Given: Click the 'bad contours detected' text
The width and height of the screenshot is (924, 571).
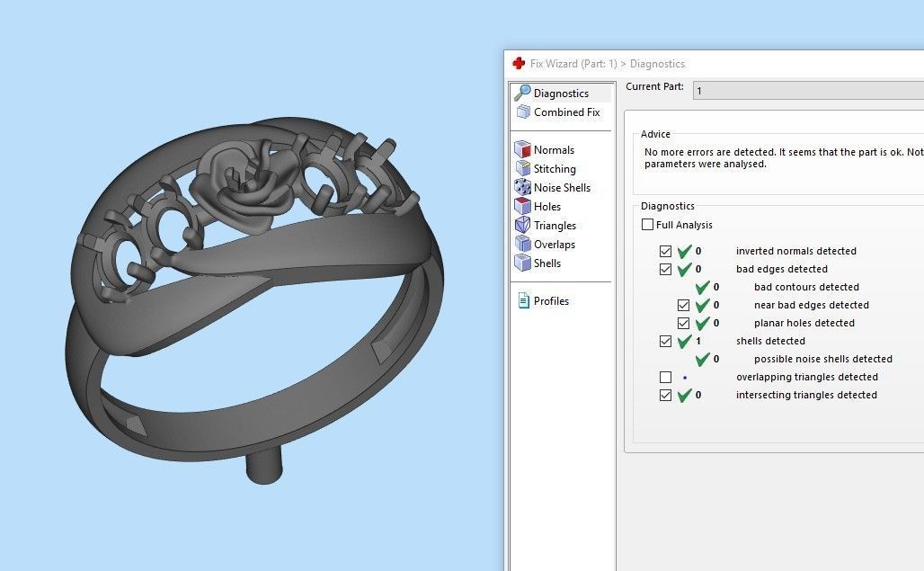Looking at the screenshot, I should coord(807,287).
